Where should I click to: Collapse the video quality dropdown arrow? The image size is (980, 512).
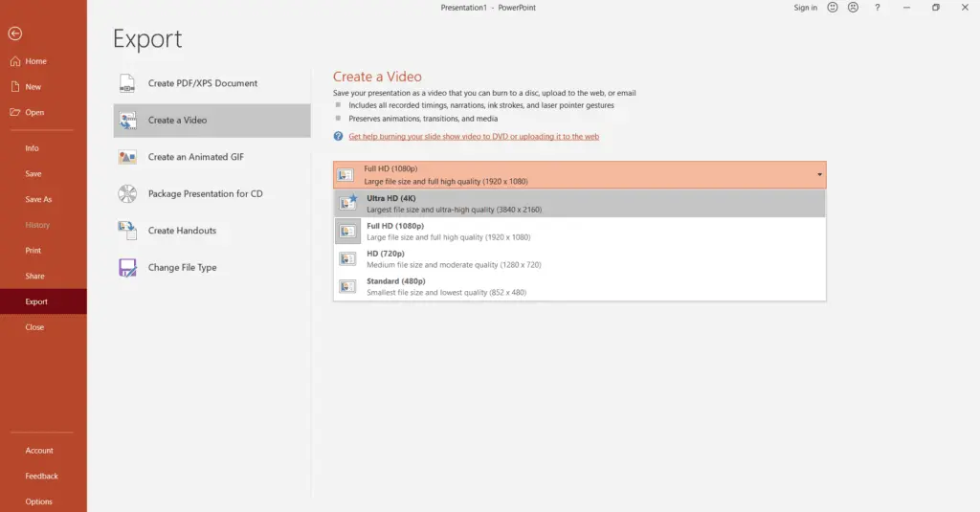819,175
